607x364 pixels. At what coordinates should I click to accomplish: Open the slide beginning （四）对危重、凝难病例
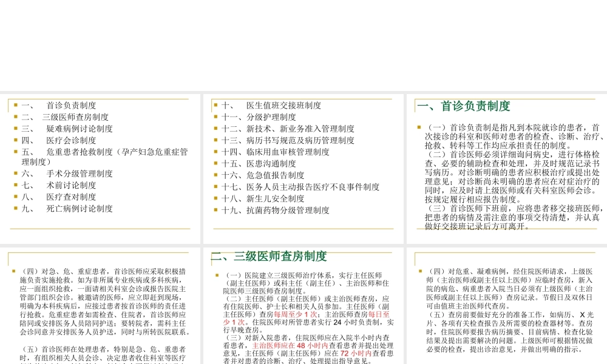(x=507, y=305)
